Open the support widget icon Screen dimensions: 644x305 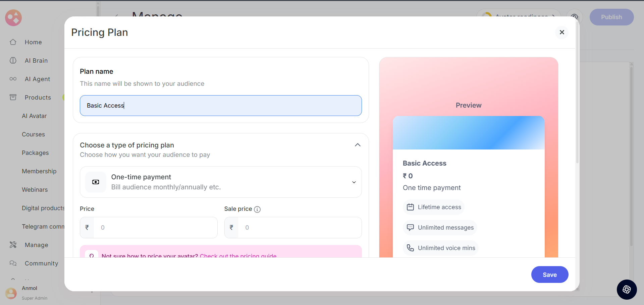coord(627,290)
